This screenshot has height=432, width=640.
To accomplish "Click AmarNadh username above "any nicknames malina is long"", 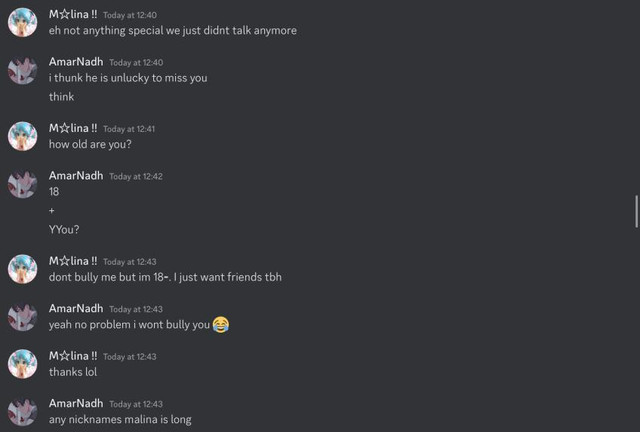I will click(76, 403).
